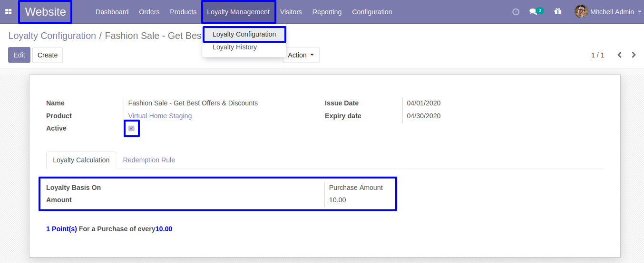
Task: Toggle the Active checkbox
Action: tap(131, 129)
